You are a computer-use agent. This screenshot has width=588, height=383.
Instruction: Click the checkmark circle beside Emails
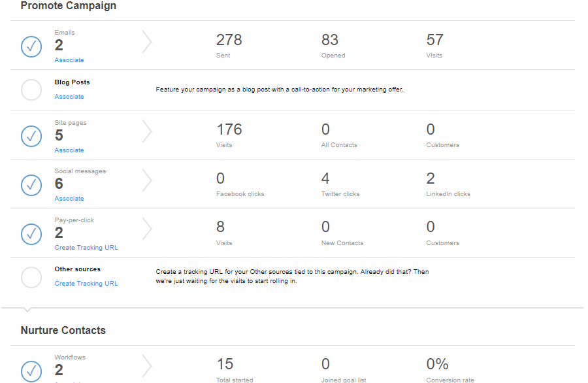click(x=31, y=46)
